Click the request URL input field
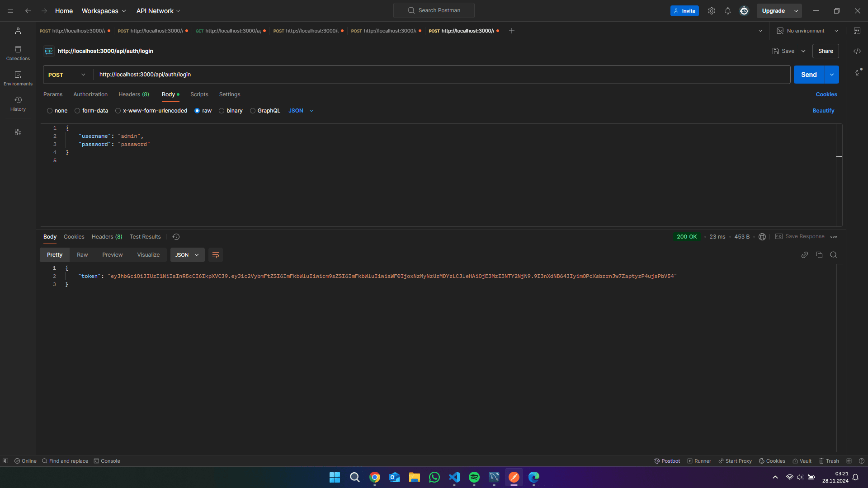This screenshot has width=868, height=488. coord(316,75)
